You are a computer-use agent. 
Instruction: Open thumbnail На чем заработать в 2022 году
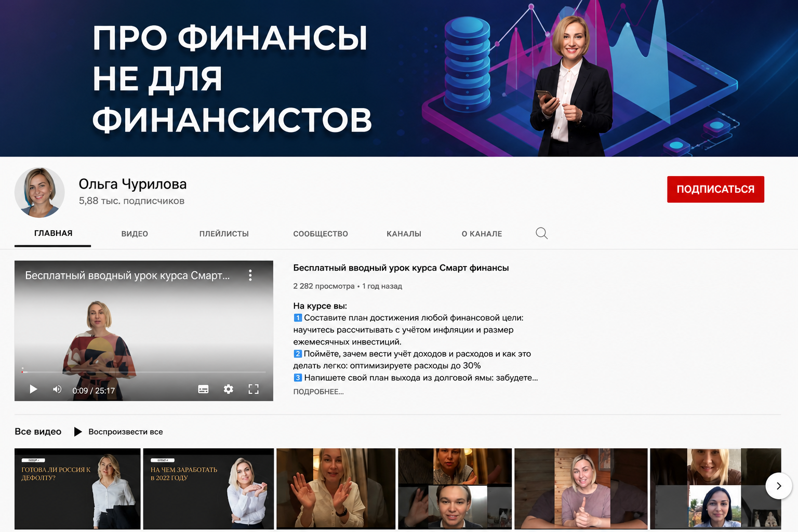point(208,488)
